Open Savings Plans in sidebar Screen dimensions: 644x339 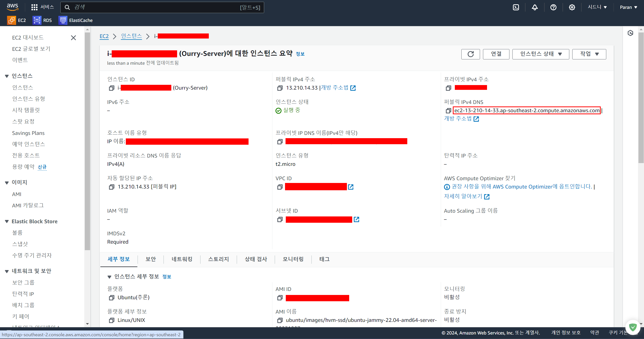[28, 133]
